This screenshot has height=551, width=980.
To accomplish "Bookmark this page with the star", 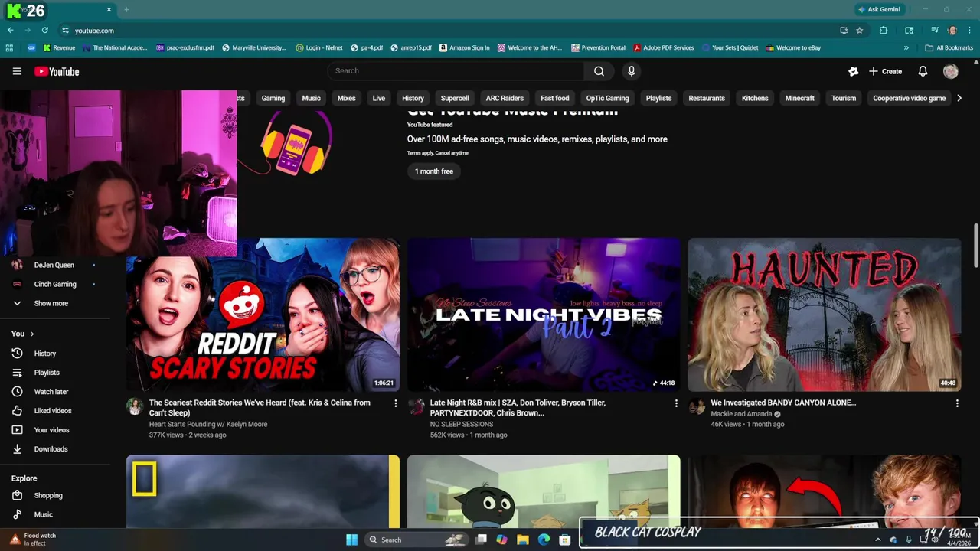I will tap(860, 31).
